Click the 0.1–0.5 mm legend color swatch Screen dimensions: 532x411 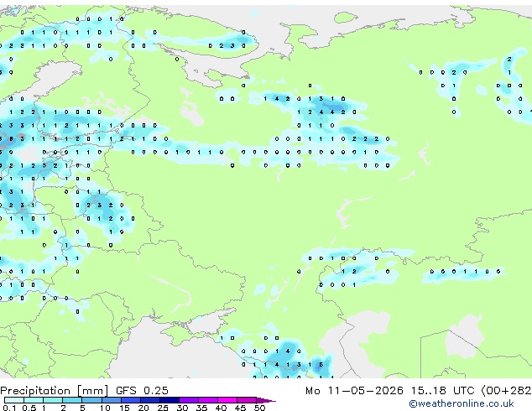[14, 400]
